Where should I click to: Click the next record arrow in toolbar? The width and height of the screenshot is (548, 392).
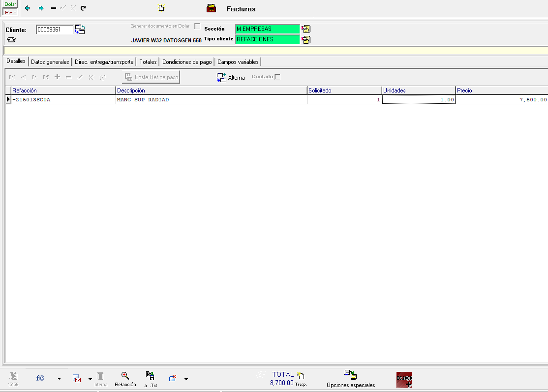(41, 8)
